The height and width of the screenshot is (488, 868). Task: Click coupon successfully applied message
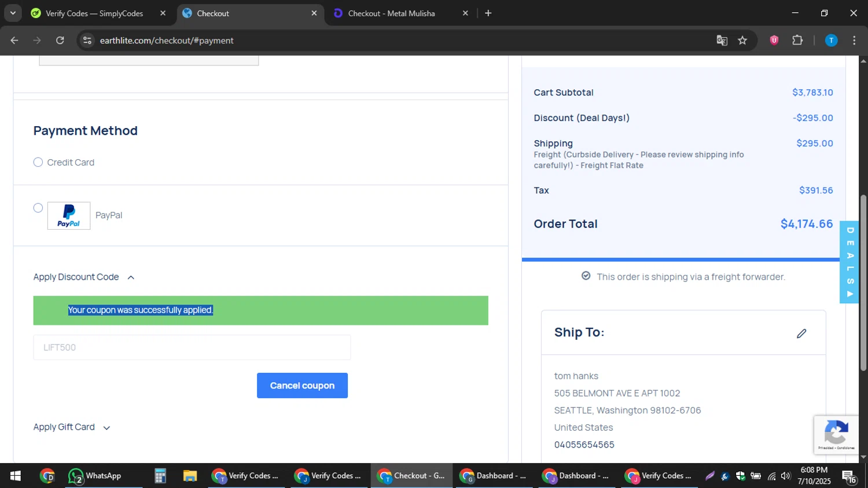pos(141,310)
